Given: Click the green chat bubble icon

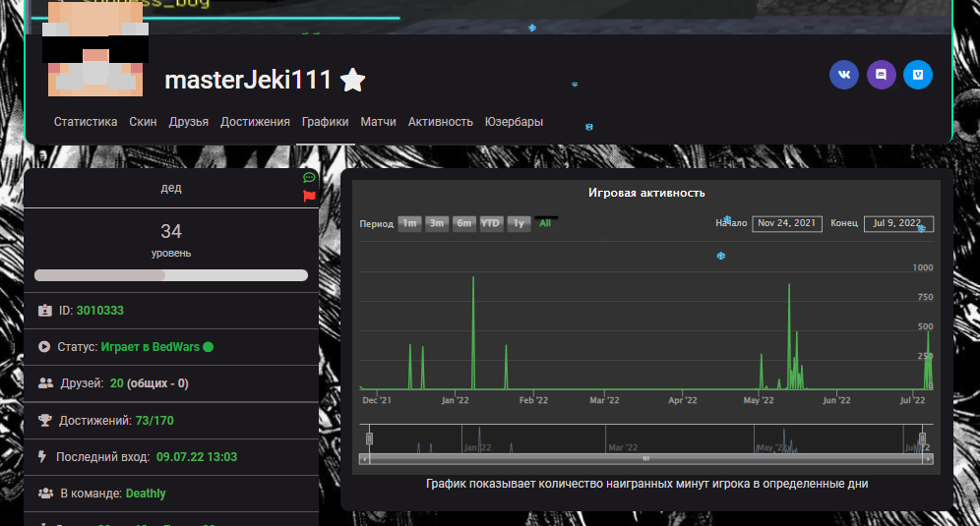Looking at the screenshot, I should click(309, 178).
